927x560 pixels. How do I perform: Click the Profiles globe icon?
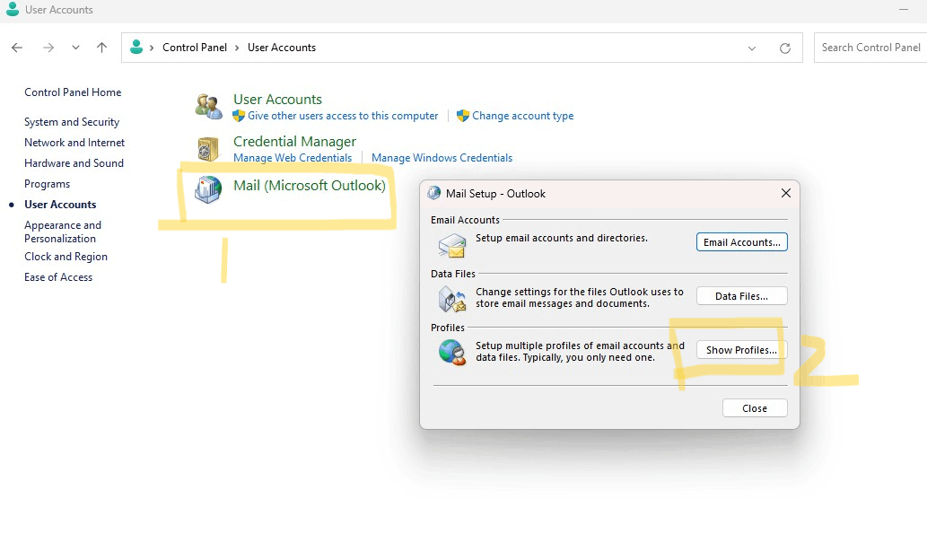tap(450, 353)
